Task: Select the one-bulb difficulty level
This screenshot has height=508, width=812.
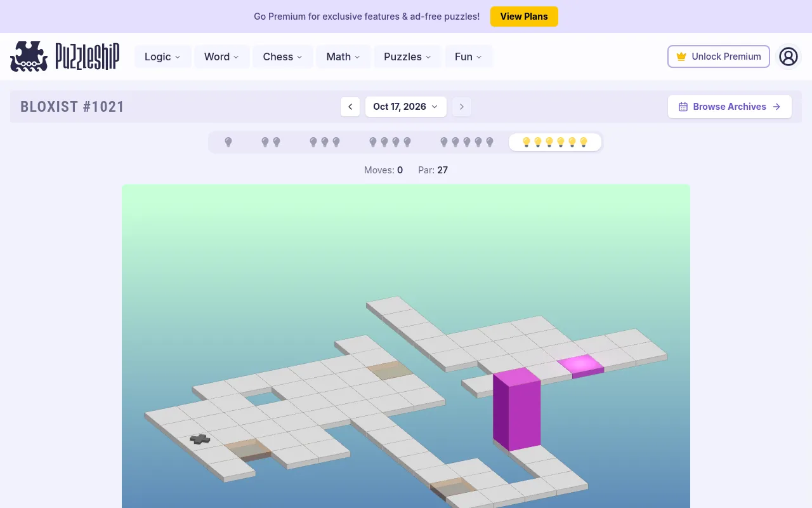Action: click(228, 142)
